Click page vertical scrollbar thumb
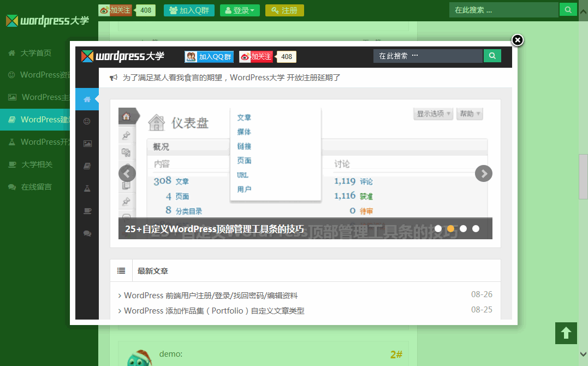The height and width of the screenshot is (366, 588). coord(583,176)
